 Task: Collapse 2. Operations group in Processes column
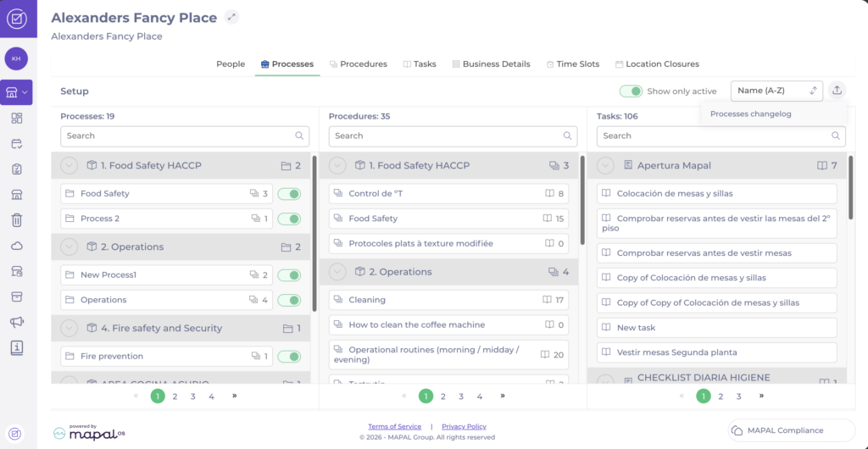(70, 247)
